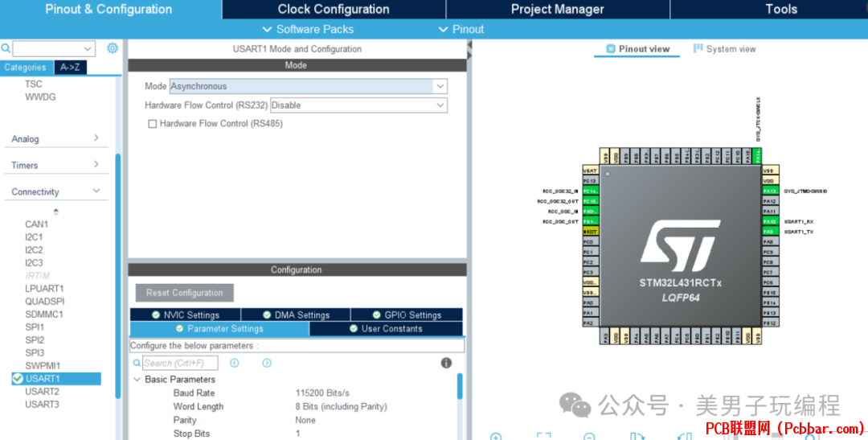Select pin PC0 on the chip
The height and width of the screenshot is (440, 868).
point(590,241)
